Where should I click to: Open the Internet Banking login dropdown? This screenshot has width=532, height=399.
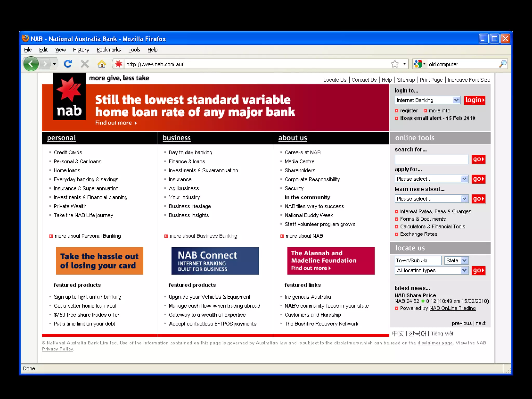coord(456,100)
